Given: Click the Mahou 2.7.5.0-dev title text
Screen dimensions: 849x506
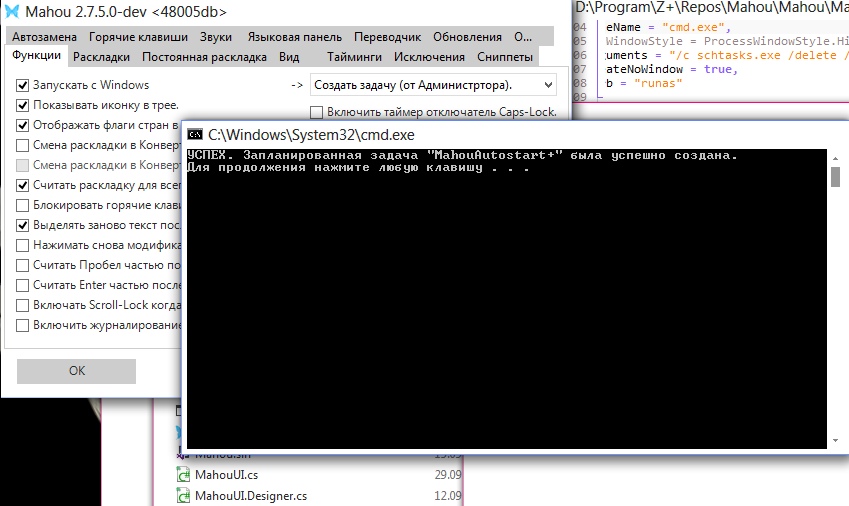Looking at the screenshot, I should [x=126, y=11].
